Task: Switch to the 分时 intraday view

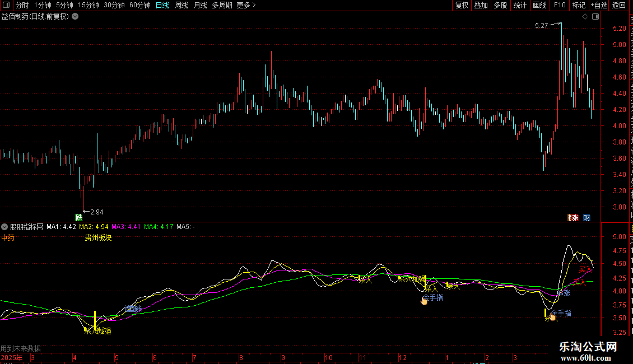Action: [22, 5]
